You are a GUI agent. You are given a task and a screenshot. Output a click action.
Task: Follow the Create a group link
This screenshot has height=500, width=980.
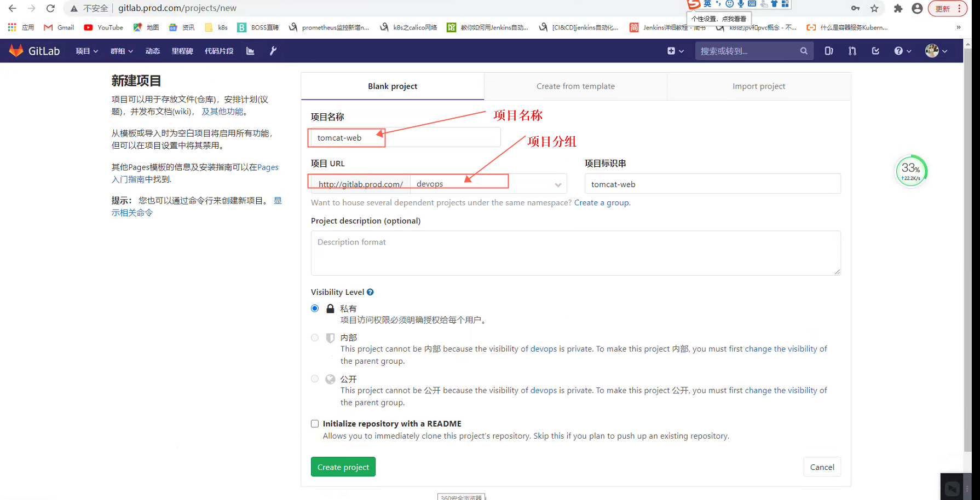[601, 202]
